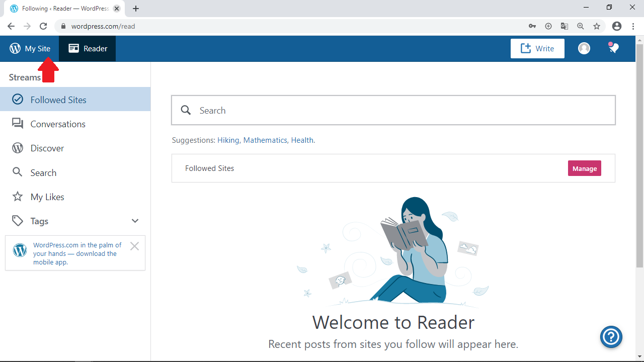Click the page vertical scrollbar

click(639, 151)
